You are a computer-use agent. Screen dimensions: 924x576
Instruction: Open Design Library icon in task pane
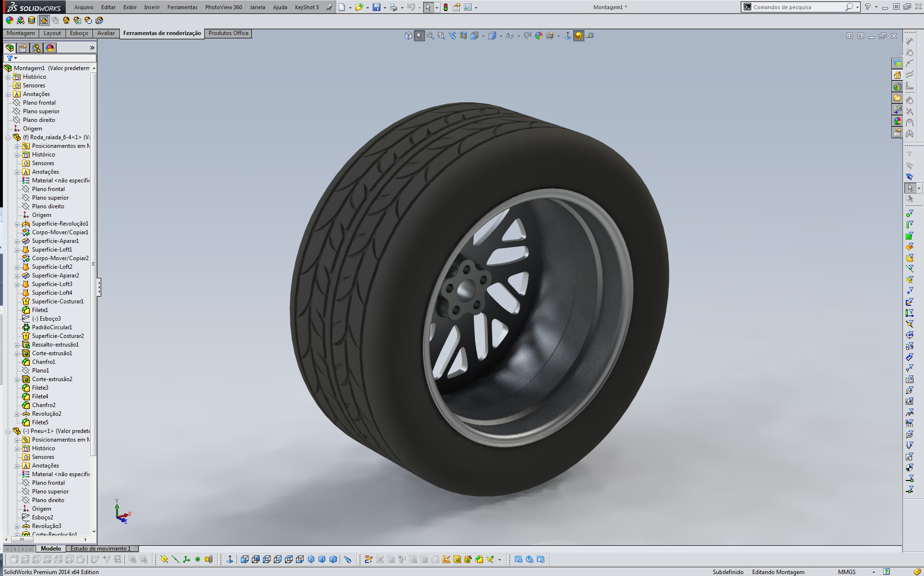897,86
